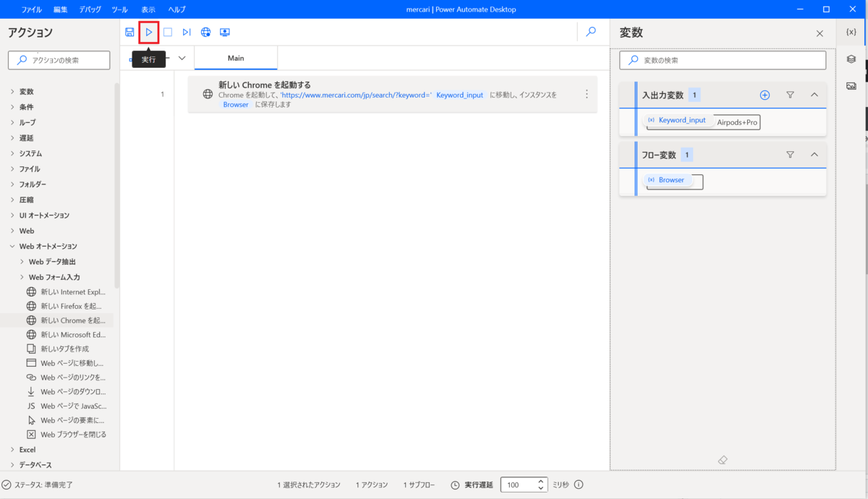Toggle the variables {x} sidebar icon
This screenshot has height=499, width=868.
851,32
